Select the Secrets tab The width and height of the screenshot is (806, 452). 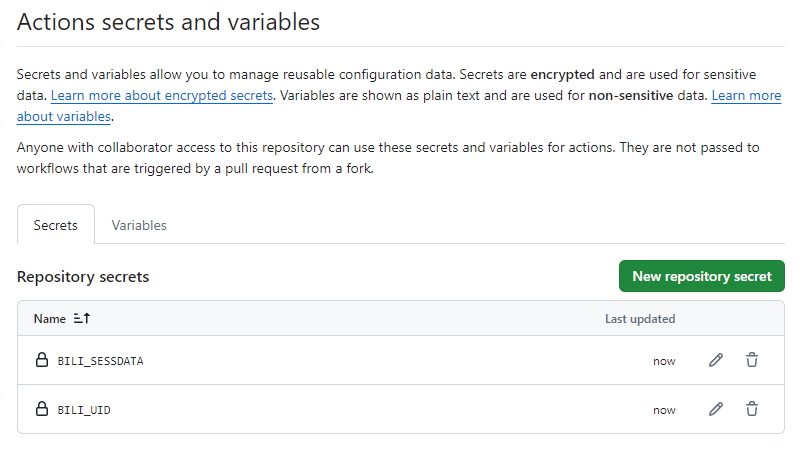coord(56,225)
